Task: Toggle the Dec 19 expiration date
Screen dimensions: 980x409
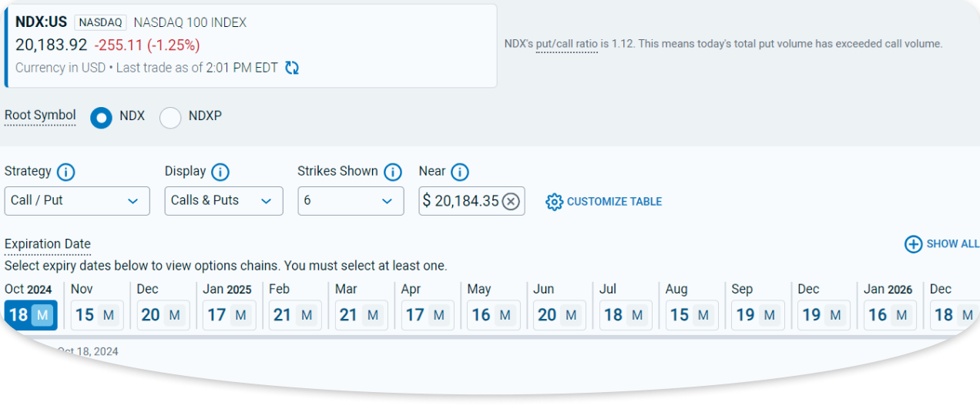Action: pos(824,315)
